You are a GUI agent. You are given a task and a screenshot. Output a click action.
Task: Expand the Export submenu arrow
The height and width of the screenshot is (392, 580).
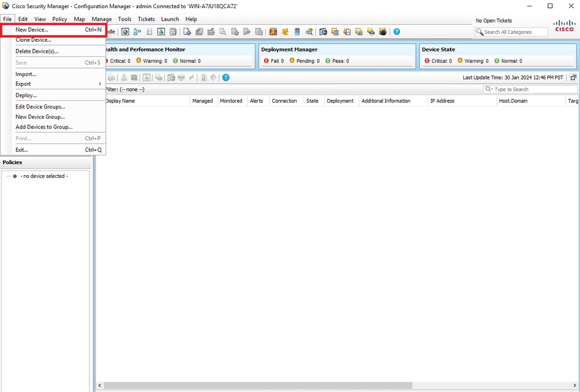coord(100,84)
